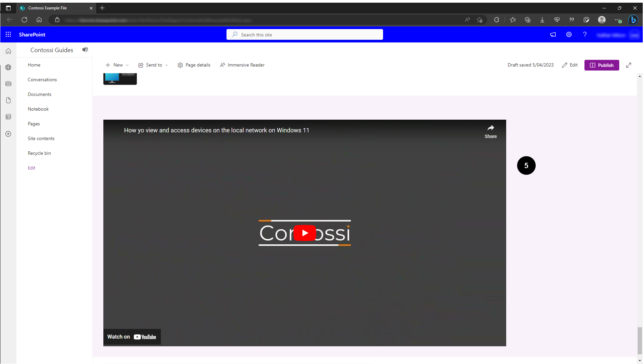Open My files icon in left rail

coord(8,100)
